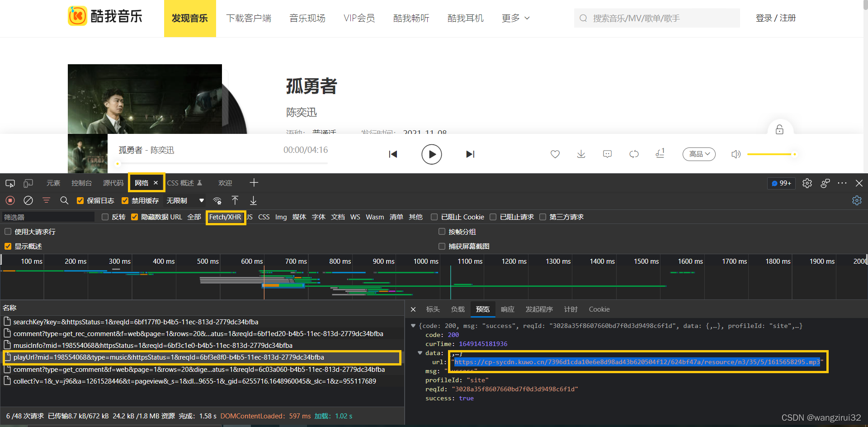868x427 pixels.
Task: Toggle the loop playback mode
Action: click(634, 154)
